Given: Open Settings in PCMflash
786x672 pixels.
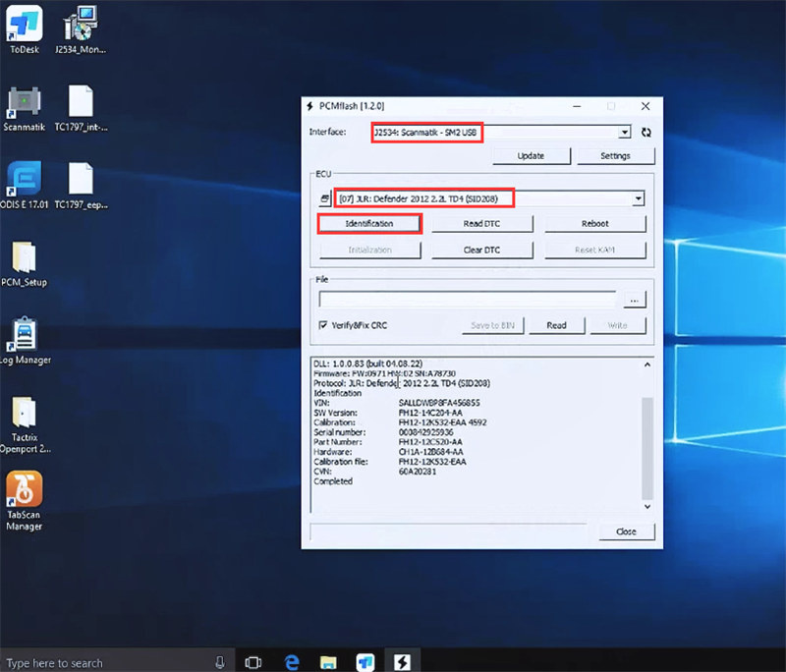Looking at the screenshot, I should [x=601, y=156].
